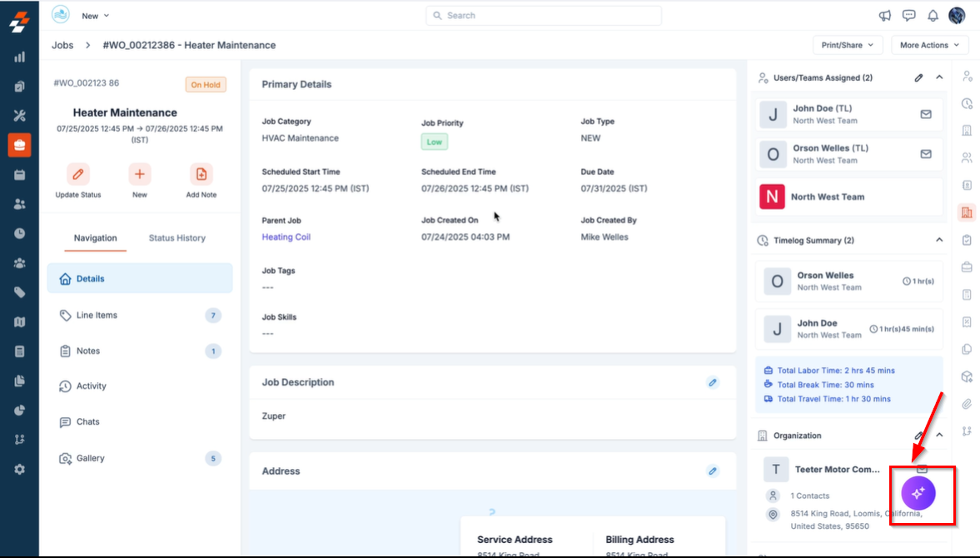The height and width of the screenshot is (558, 980).
Task: Open the highlighted Jobs briefcase sidebar icon
Action: tap(19, 145)
